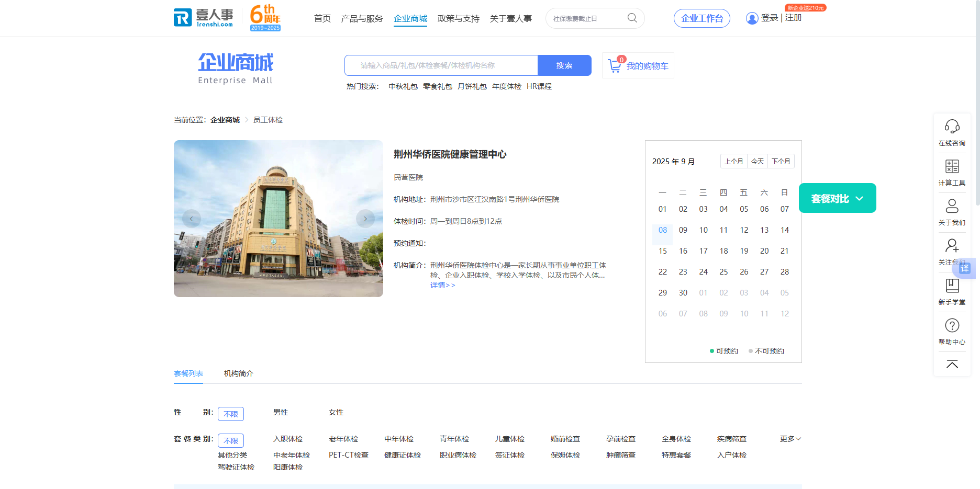Show next hospital photo with right arrow
980x489 pixels.
coord(365,219)
